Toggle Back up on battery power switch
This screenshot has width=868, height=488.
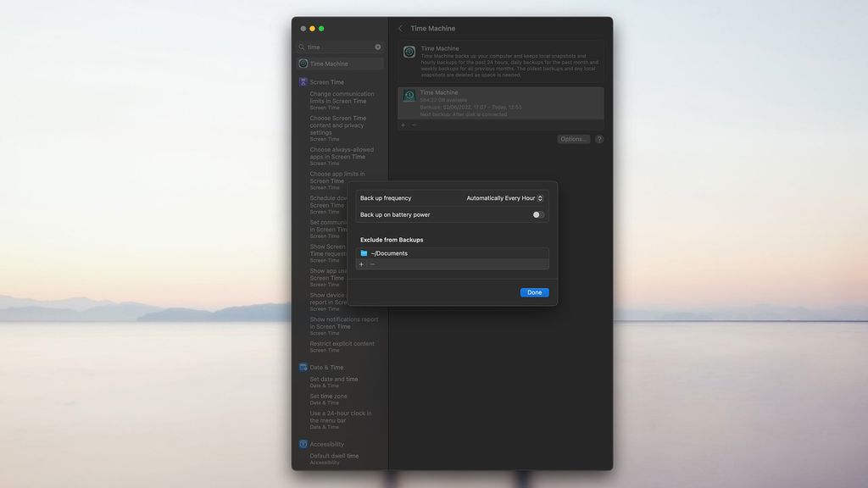coord(538,214)
